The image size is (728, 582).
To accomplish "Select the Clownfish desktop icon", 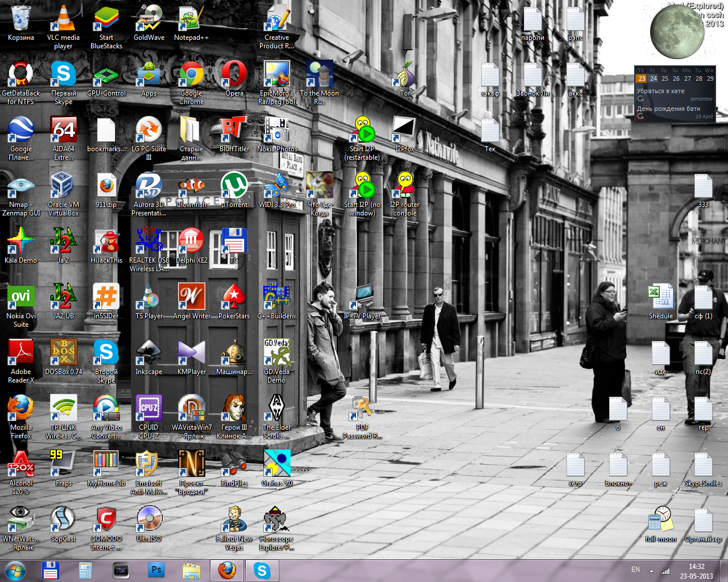I will click(x=192, y=191).
